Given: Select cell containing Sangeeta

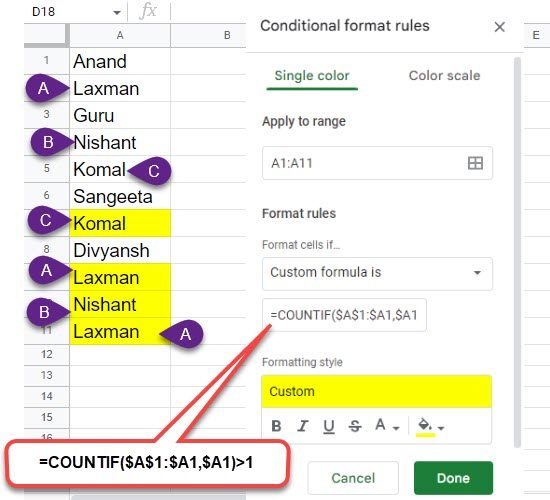Looking at the screenshot, I should pyautogui.click(x=120, y=196).
